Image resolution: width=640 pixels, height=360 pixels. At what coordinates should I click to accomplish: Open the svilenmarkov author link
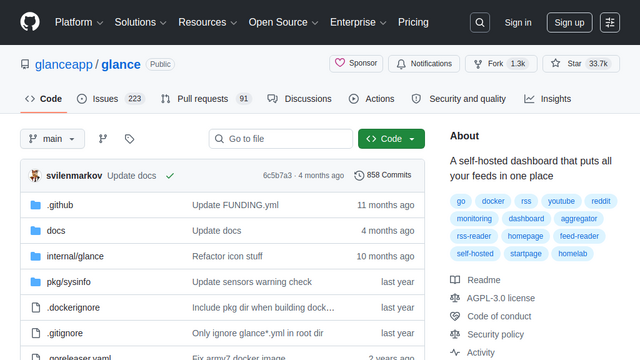click(74, 176)
